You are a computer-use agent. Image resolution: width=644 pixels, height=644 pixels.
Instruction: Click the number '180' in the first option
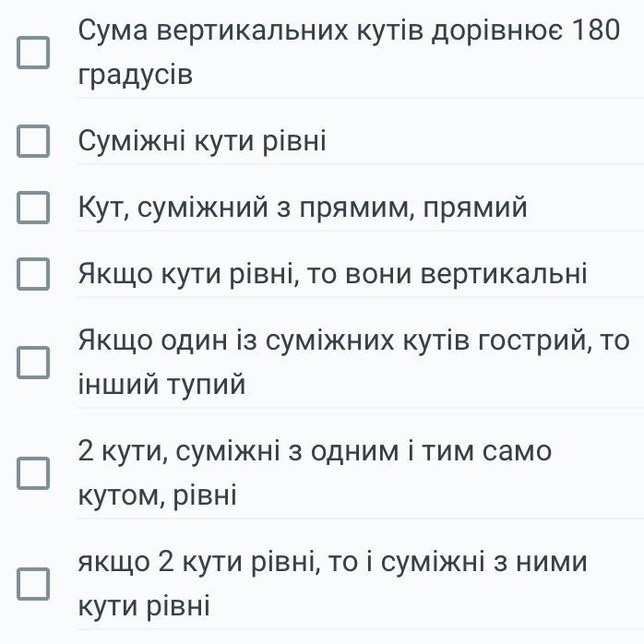[x=596, y=31]
